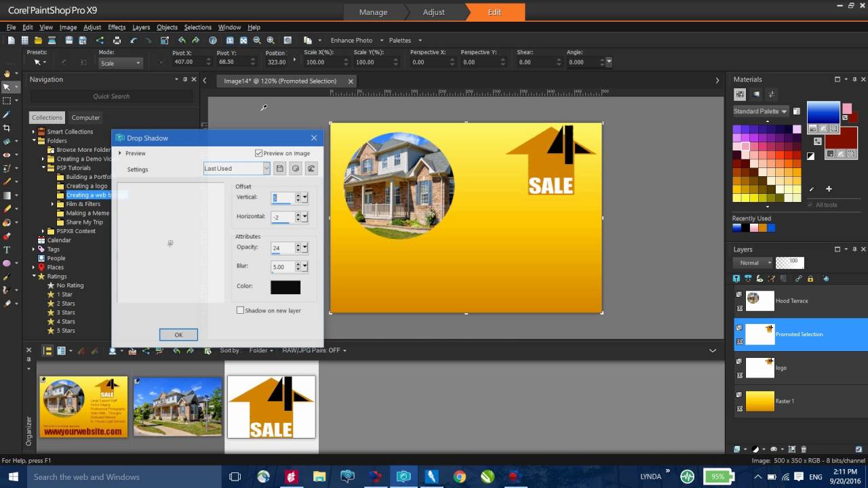868x488 pixels.
Task: Open the Last Used settings dropdown
Action: click(264, 168)
